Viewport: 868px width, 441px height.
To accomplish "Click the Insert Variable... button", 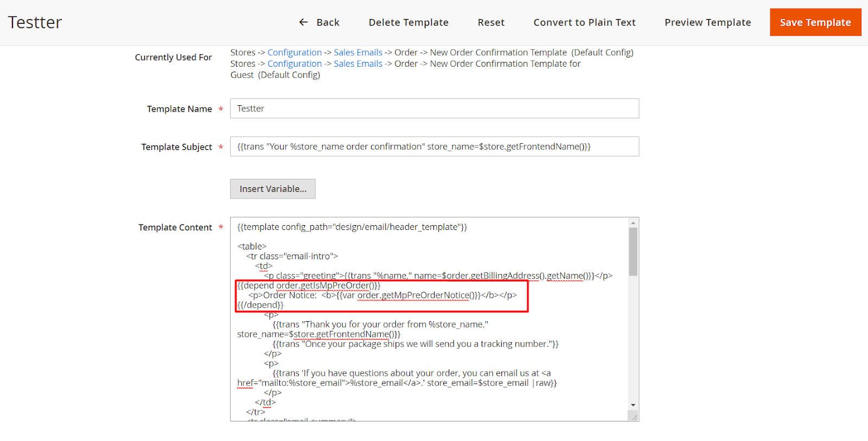I will (x=272, y=189).
